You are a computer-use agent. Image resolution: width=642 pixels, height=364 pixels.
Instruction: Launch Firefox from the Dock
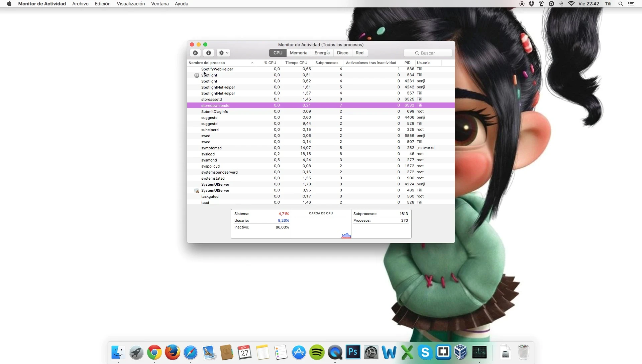[172, 352]
